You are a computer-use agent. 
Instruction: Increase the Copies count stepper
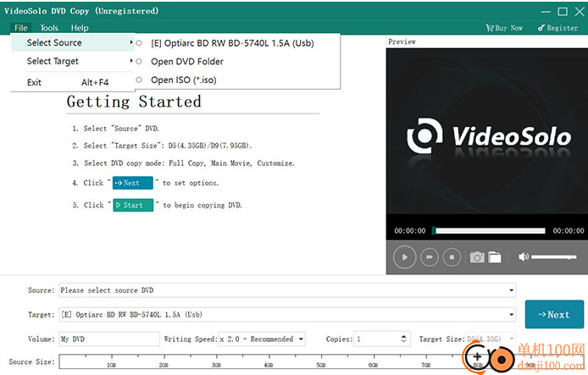[x=403, y=336]
